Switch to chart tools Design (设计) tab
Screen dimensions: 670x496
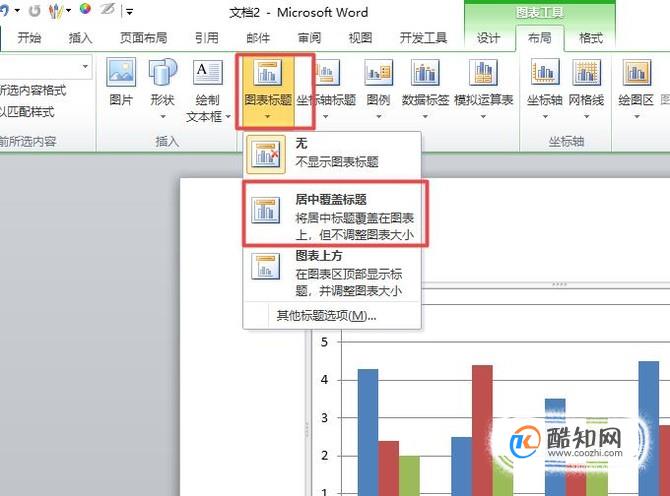pyautogui.click(x=488, y=38)
